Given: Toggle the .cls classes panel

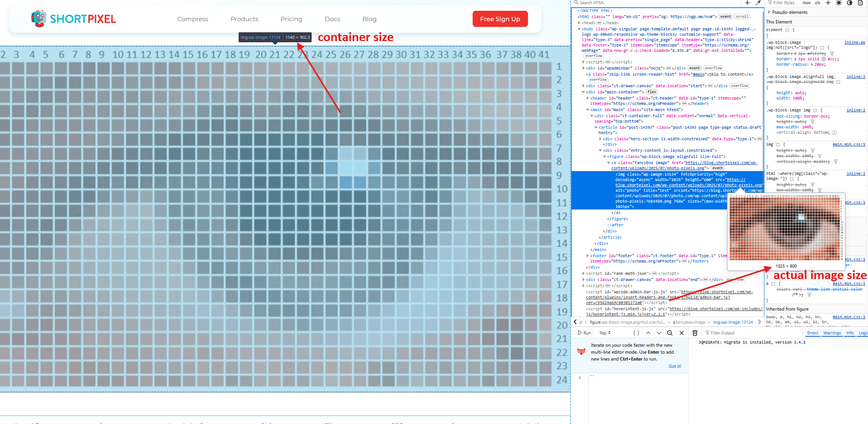Looking at the screenshot, I should pos(817,3).
